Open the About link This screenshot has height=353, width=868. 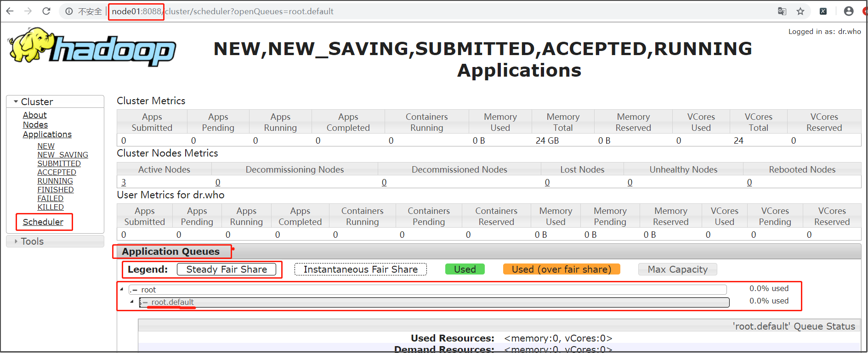(35, 115)
